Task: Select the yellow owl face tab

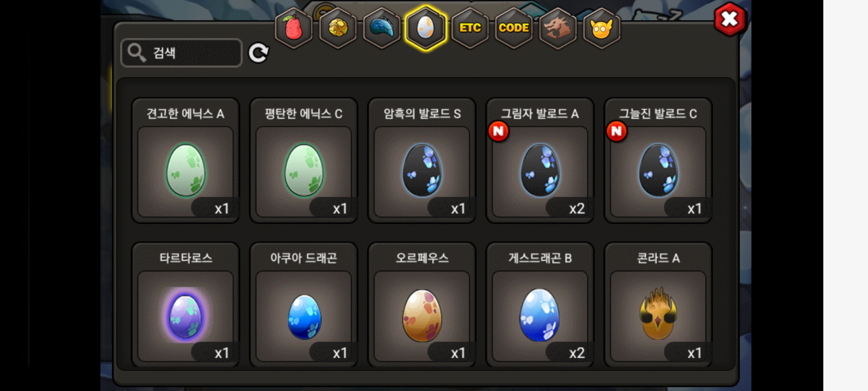Action: [x=601, y=28]
